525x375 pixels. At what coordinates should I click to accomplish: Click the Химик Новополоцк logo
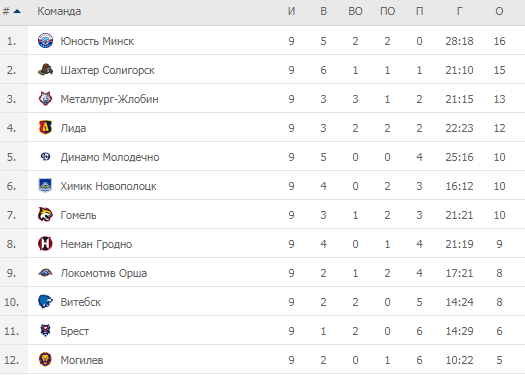point(45,185)
